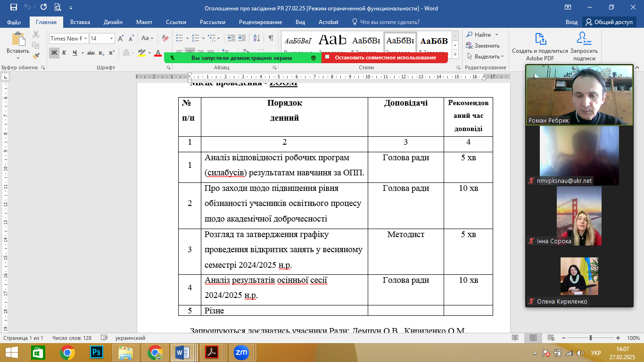Screen dimensions: 644x362
Task: Click the Sort A-Я icon
Action: (256, 38)
